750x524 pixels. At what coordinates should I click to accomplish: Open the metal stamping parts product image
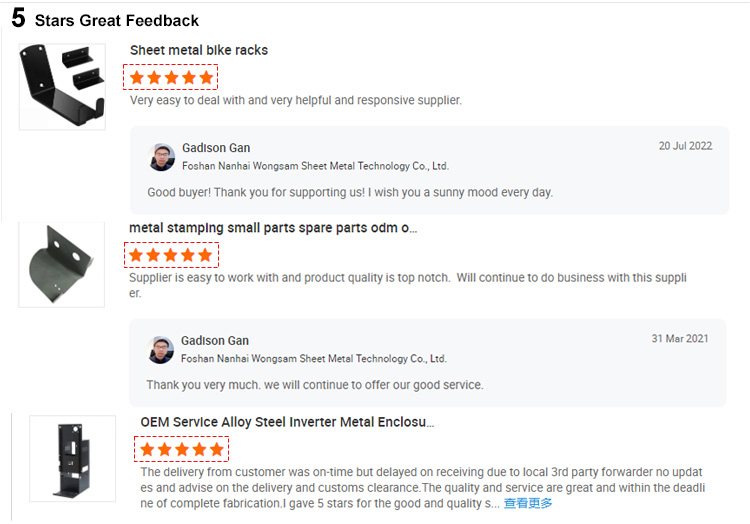pos(62,264)
